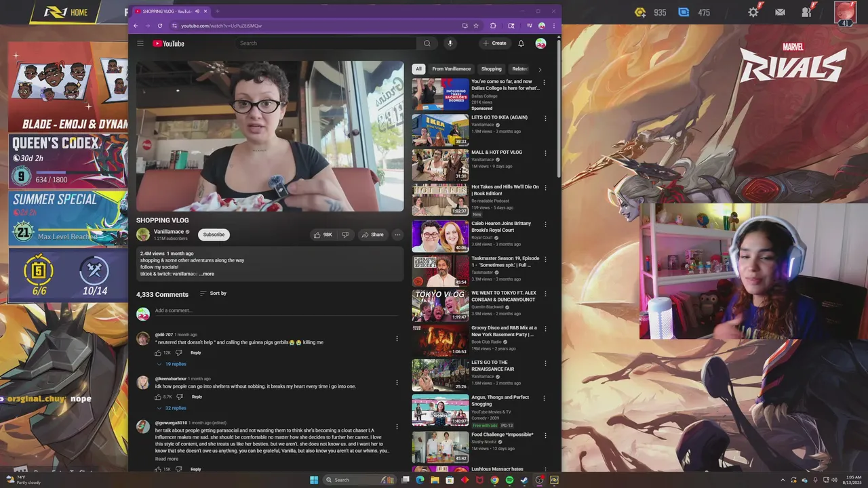Expand 19 replies under @dif-707 comment
868x488 pixels.
pos(171,364)
